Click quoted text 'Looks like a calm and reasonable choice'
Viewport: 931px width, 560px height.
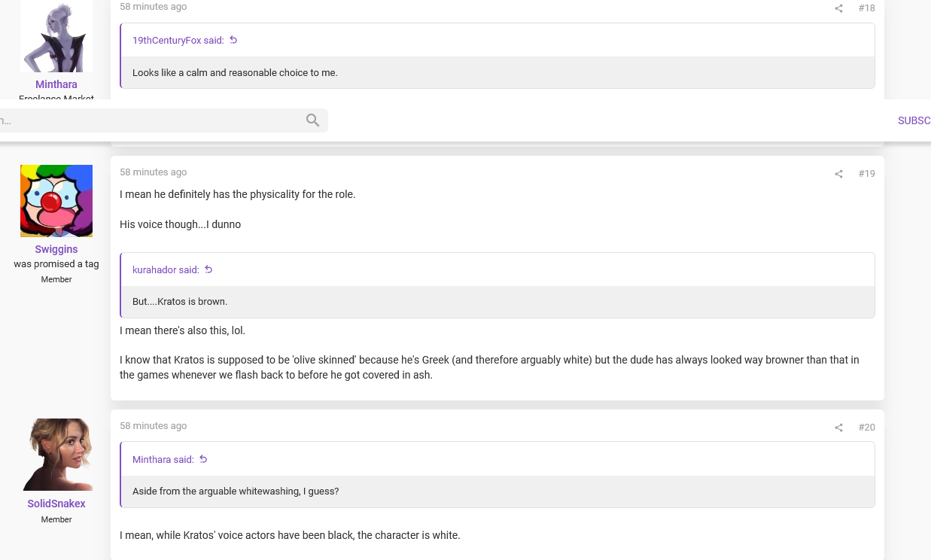[x=235, y=73]
